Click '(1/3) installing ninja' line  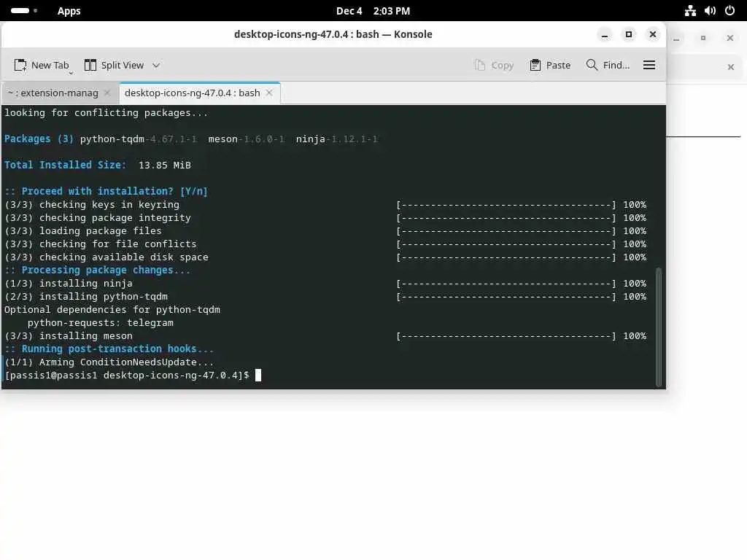pos(69,284)
